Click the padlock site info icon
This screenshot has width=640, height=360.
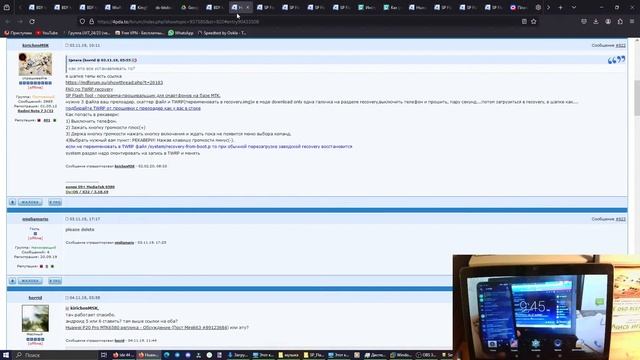pyautogui.click(x=91, y=21)
